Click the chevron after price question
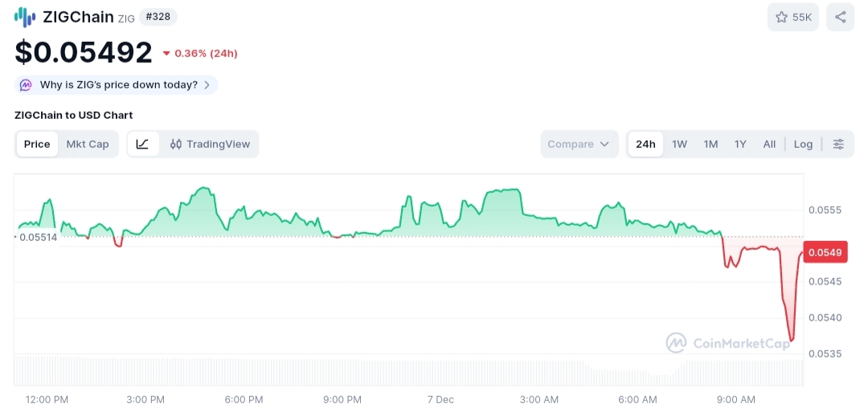 tap(207, 85)
